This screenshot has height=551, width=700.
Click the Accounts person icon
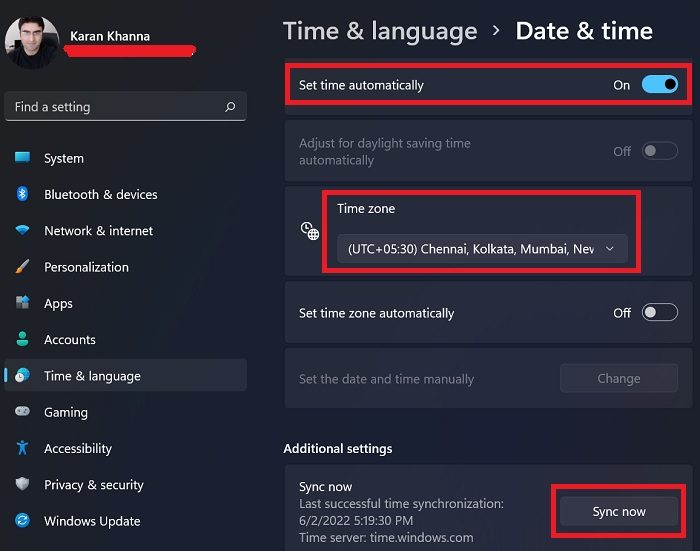pos(22,340)
